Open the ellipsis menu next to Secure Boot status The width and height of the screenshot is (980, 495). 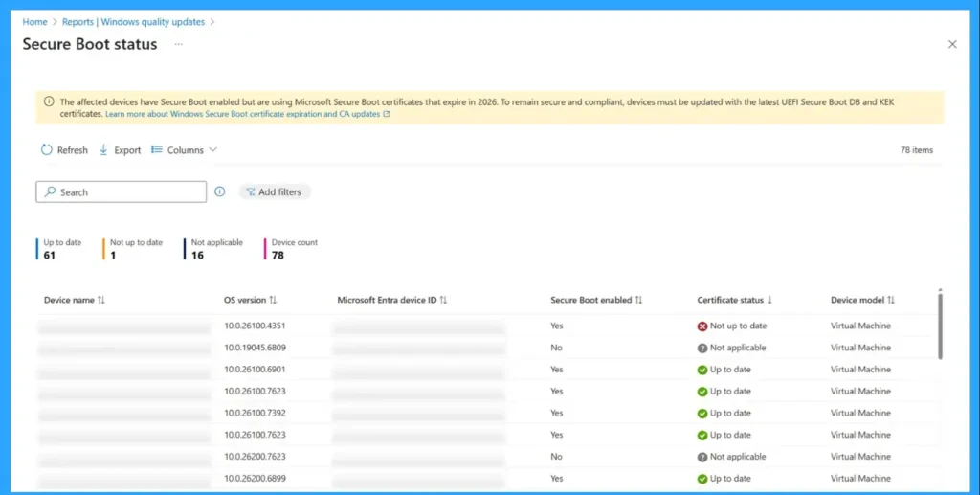(179, 44)
